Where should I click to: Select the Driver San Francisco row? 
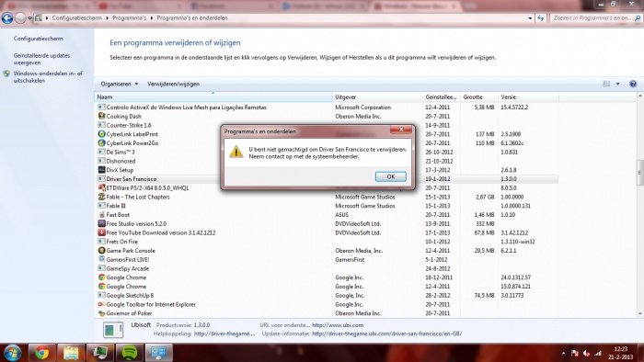[327, 179]
